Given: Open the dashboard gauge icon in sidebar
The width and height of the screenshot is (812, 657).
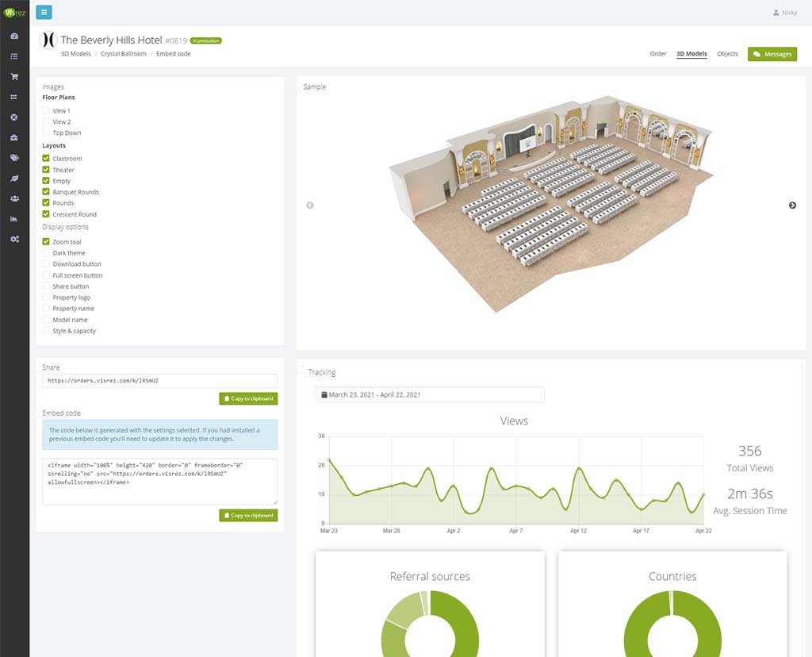Looking at the screenshot, I should [14, 36].
